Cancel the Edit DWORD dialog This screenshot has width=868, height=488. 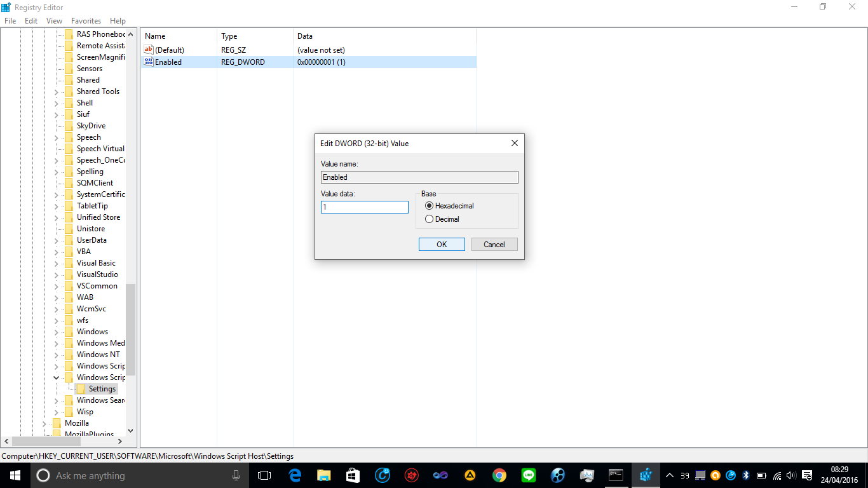(494, 245)
